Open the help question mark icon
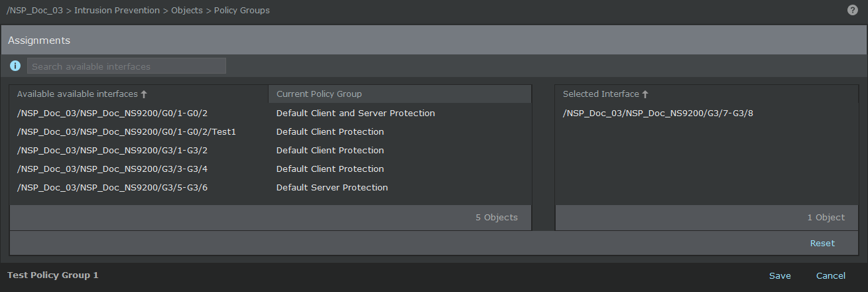868x292 pixels. pyautogui.click(x=853, y=11)
